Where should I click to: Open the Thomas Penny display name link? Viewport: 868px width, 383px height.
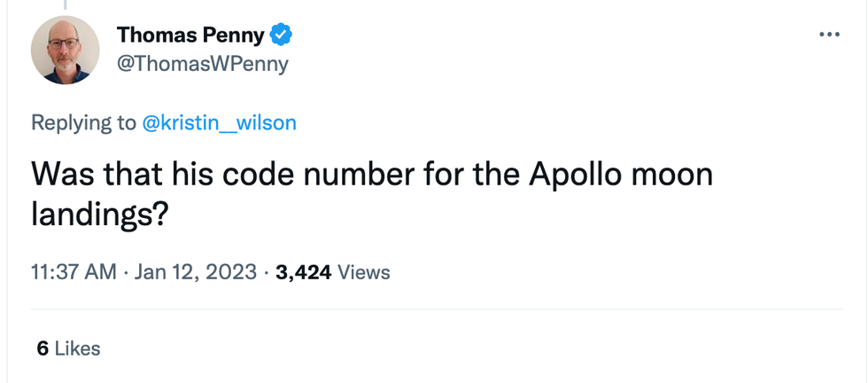click(x=190, y=35)
